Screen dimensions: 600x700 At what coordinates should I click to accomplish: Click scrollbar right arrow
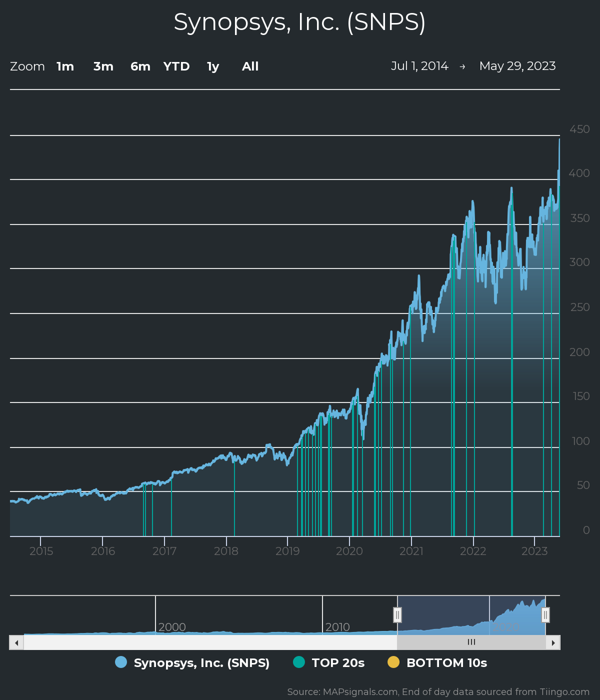[553, 642]
